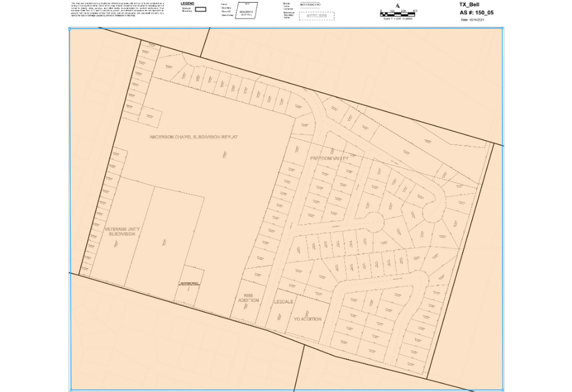Click the map date text
Image resolution: width=572 pixels, height=392 pixels.
tap(474, 19)
